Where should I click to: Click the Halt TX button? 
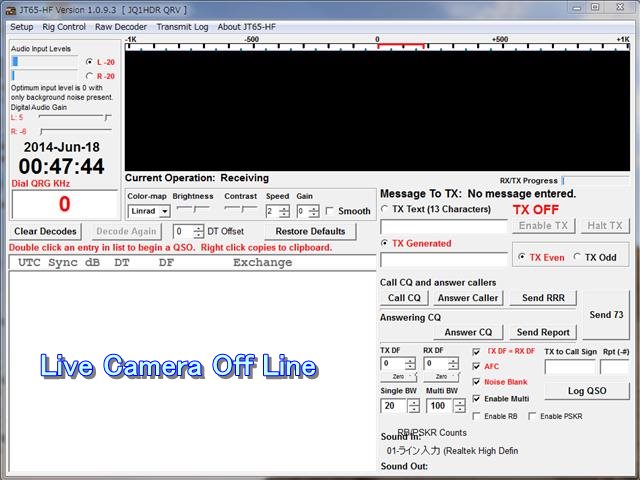tap(605, 226)
